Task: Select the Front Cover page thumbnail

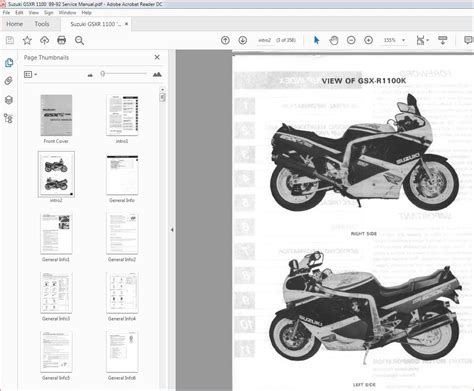Action: 56,115
